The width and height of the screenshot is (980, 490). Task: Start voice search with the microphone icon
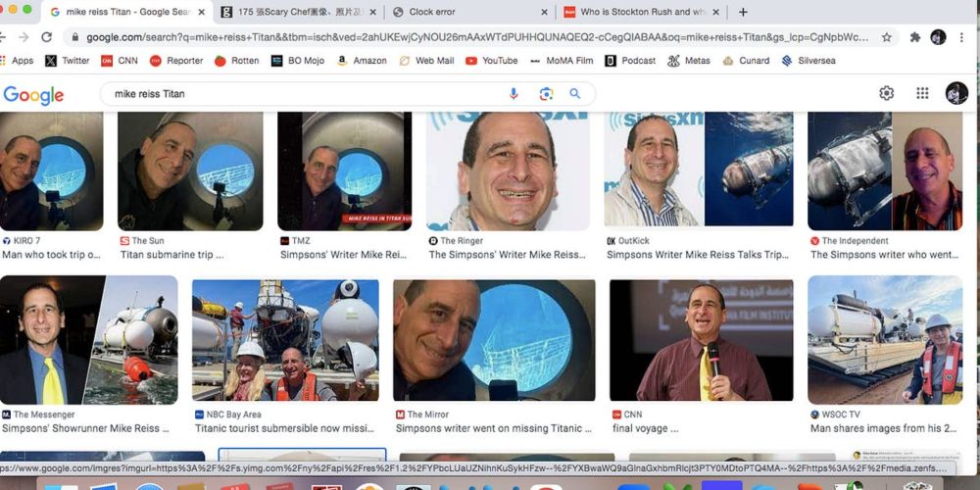pos(514,94)
